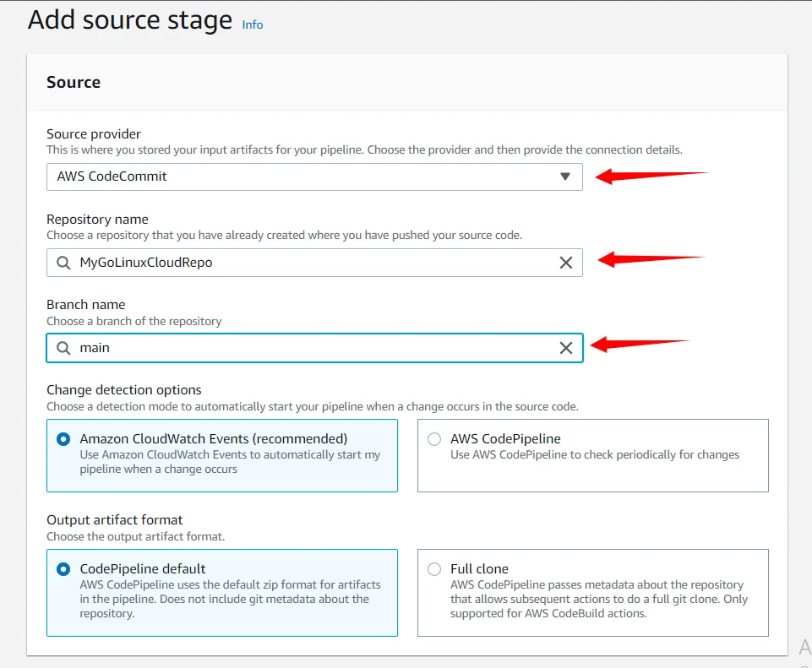Image resolution: width=812 pixels, height=668 pixels.
Task: Click the red arrow beside Source provider
Action: pos(651,176)
